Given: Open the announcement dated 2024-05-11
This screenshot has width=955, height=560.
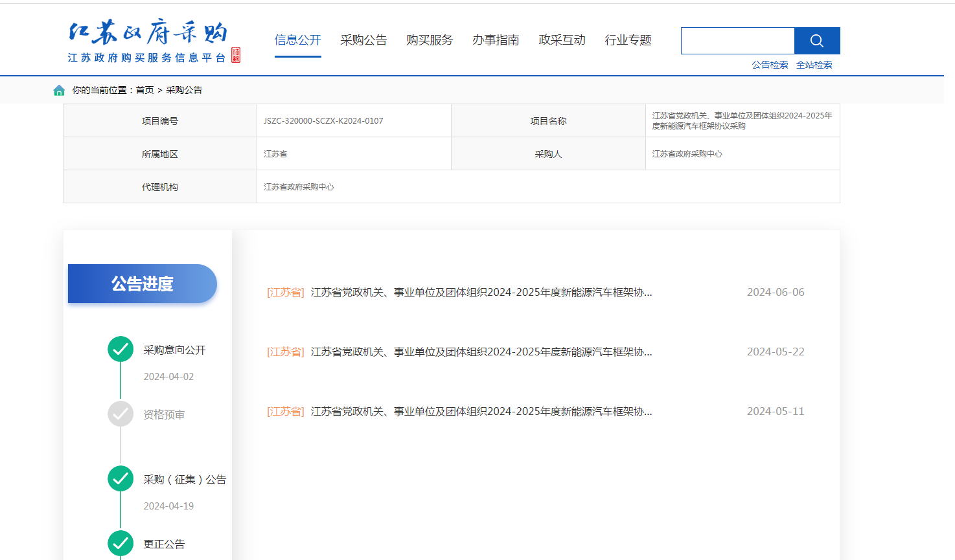Looking at the screenshot, I should coord(481,412).
